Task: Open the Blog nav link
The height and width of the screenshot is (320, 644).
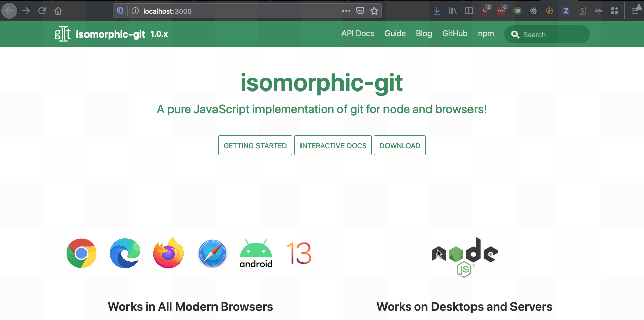Action: coord(424,34)
